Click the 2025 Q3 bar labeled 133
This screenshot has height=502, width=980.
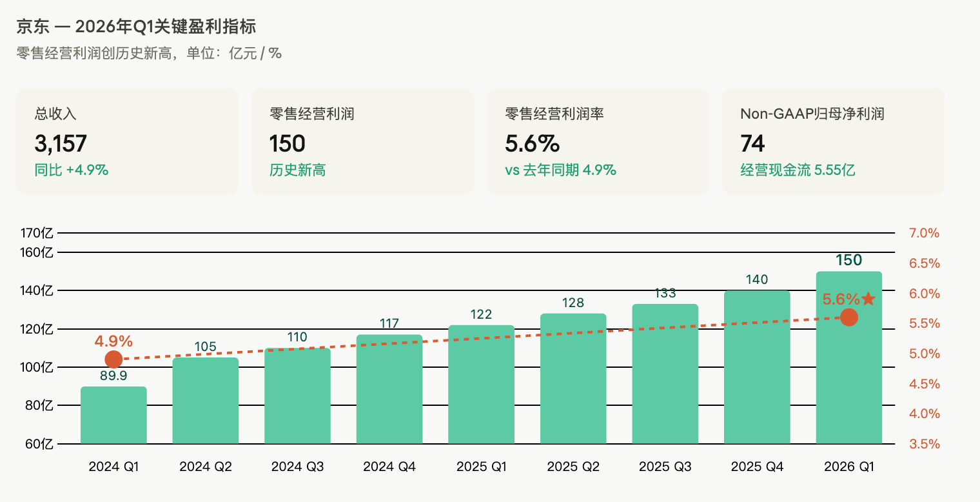[665, 374]
